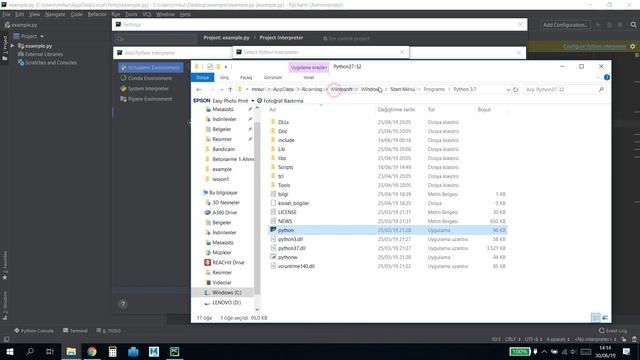
Task: Launch Chrome from the taskbar
Action: 92,351
